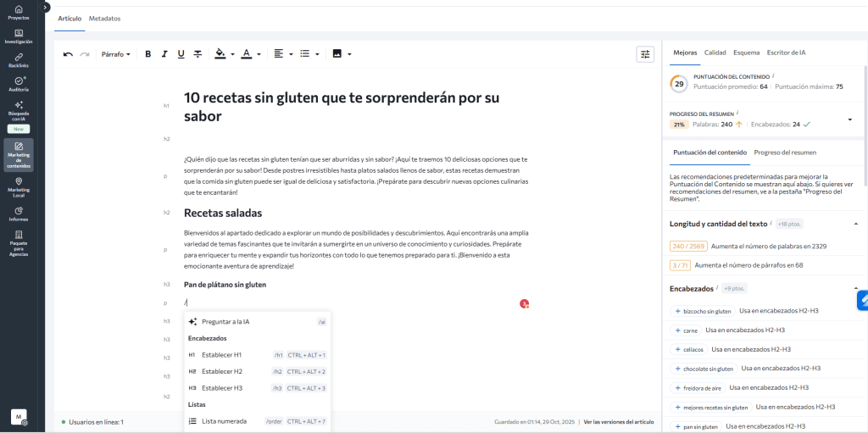868x433 pixels.
Task: Click the bulleted list icon
Action: (x=304, y=54)
